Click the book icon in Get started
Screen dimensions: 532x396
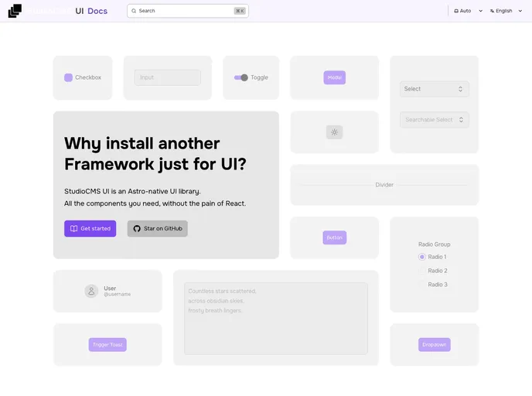[73, 229]
